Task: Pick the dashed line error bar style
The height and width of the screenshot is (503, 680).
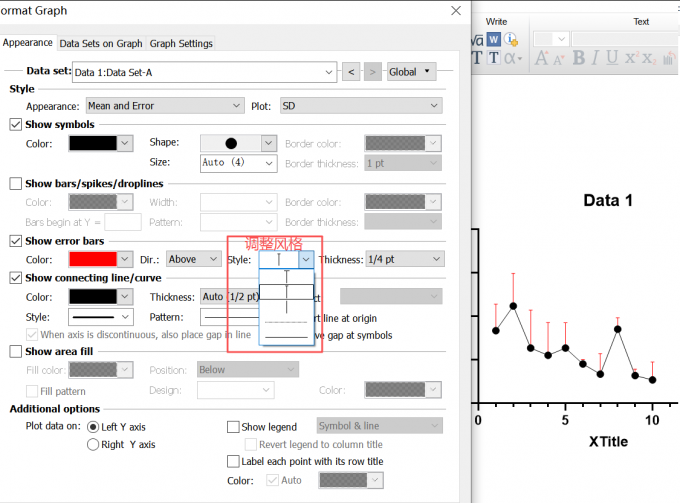Action: [x=286, y=322]
